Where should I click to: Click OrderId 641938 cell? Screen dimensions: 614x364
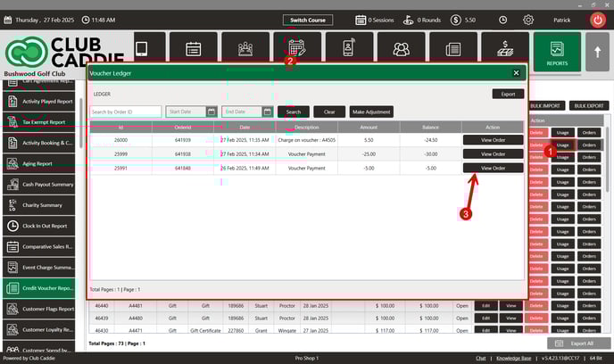[x=183, y=154]
